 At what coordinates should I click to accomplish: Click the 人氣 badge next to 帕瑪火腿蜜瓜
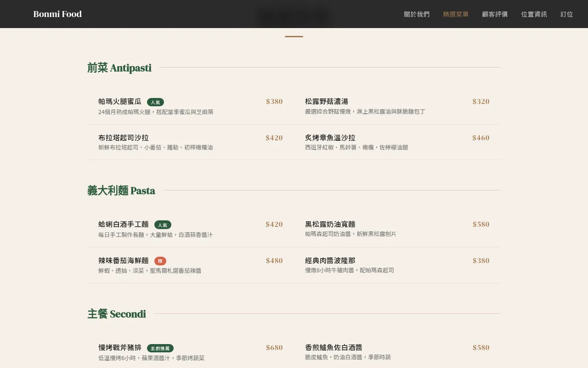(x=156, y=102)
